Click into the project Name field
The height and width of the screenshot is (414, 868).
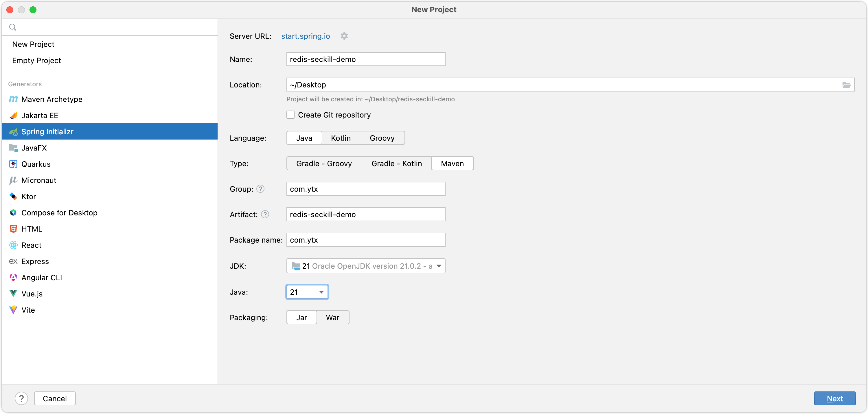(x=366, y=59)
